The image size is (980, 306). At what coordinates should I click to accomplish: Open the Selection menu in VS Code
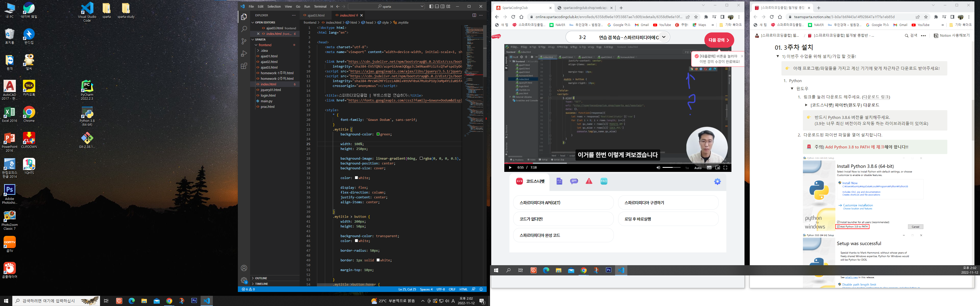click(x=274, y=6)
